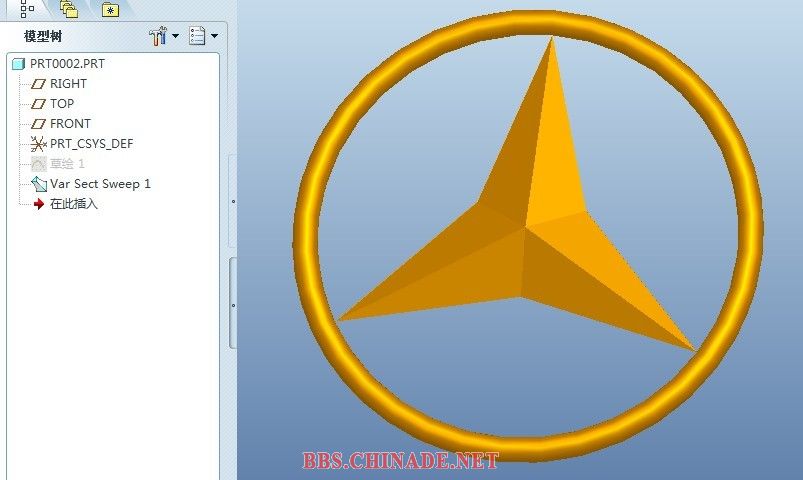This screenshot has height=480, width=803.
Task: Open the model tree tab icon
Action: [27, 9]
